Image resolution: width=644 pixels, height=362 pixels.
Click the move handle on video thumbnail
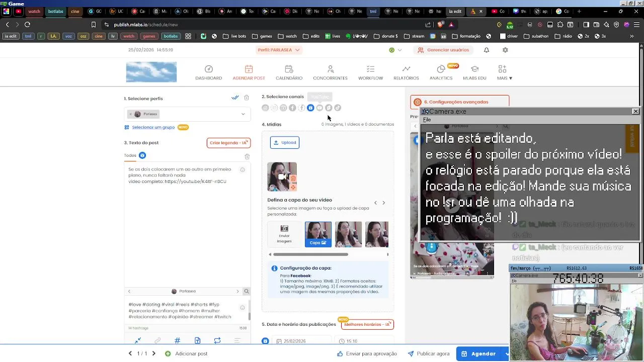pos(293,187)
